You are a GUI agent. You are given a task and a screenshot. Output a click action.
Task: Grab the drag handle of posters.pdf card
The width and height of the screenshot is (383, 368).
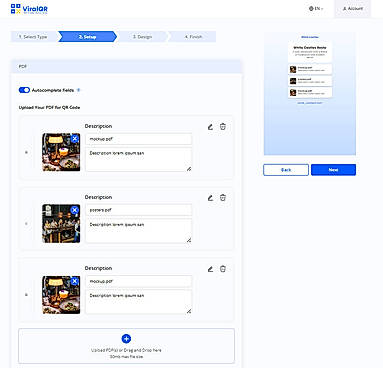click(x=26, y=223)
